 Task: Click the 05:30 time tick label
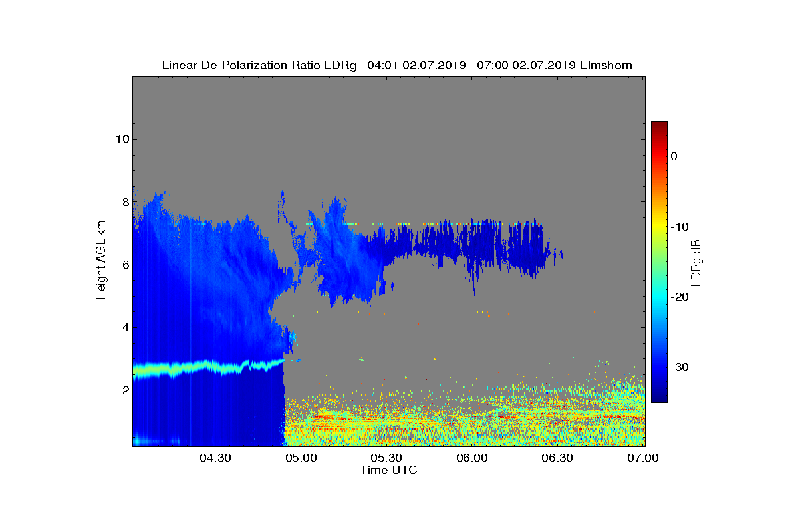[x=387, y=458]
